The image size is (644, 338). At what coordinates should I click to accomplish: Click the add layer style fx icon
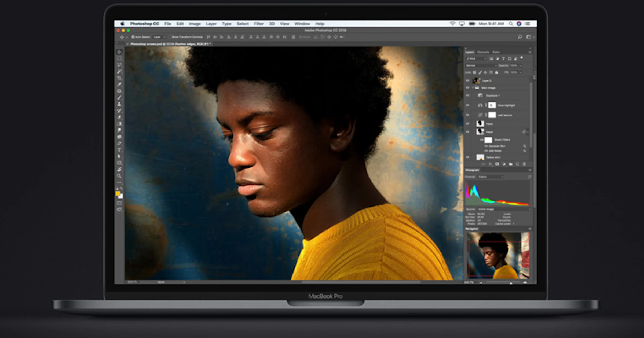click(x=490, y=164)
